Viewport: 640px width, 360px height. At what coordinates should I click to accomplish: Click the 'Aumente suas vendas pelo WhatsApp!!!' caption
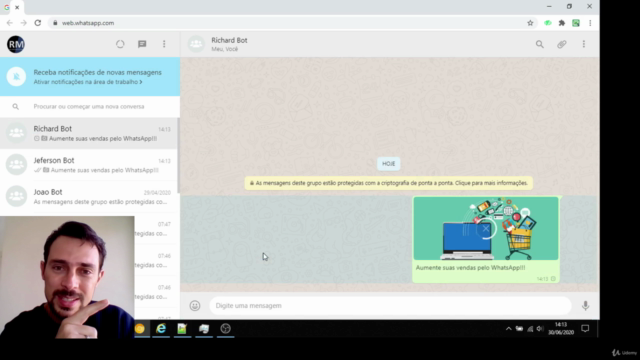tap(470, 268)
